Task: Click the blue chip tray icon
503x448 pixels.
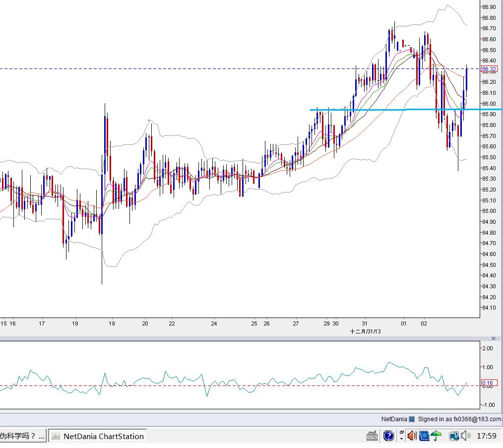Action: point(424,436)
